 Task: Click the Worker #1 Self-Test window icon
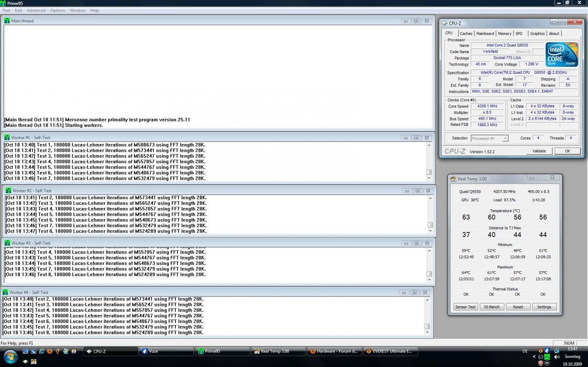tap(7, 137)
